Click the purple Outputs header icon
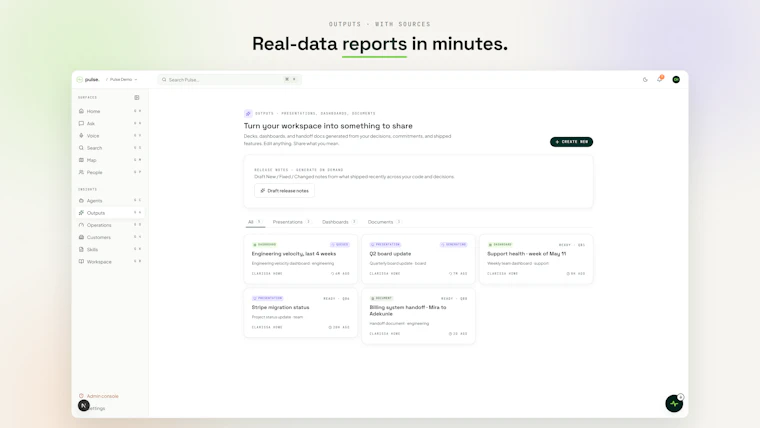 coord(248,113)
